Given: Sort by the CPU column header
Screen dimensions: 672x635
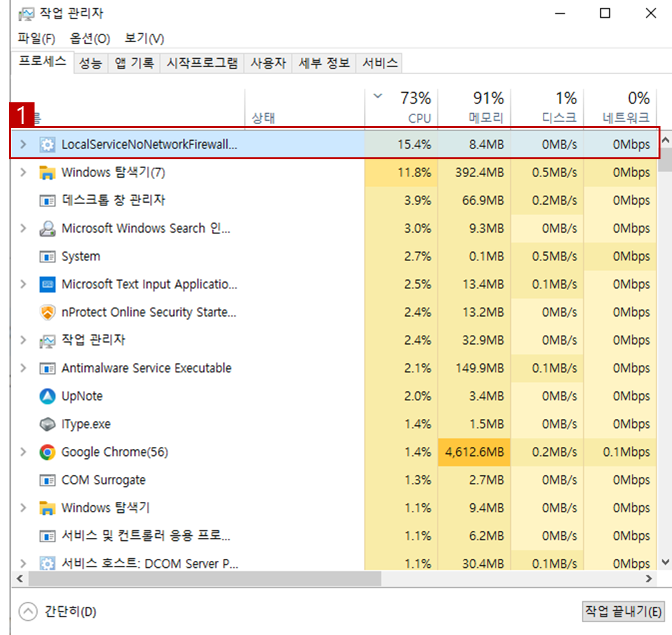Looking at the screenshot, I should click(401, 107).
